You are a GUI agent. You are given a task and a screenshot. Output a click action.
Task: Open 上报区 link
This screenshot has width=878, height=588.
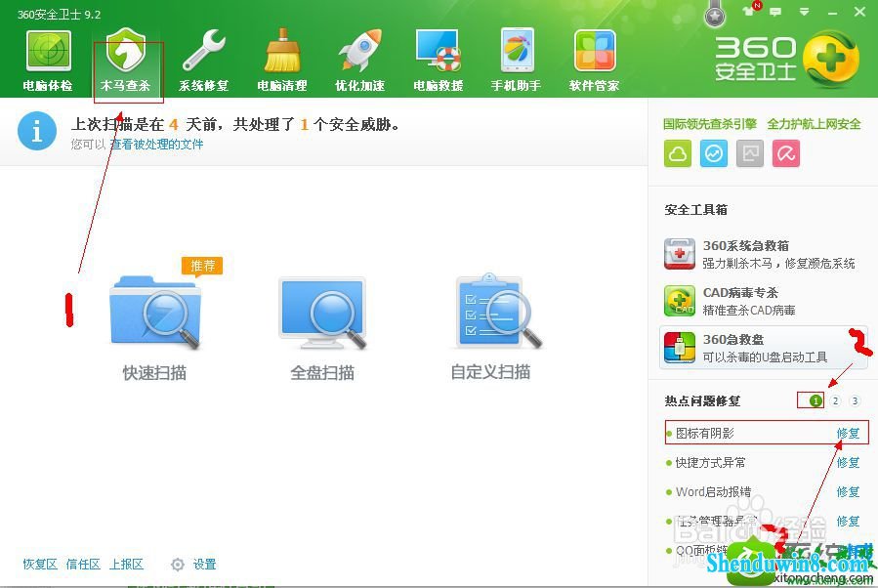126,565
